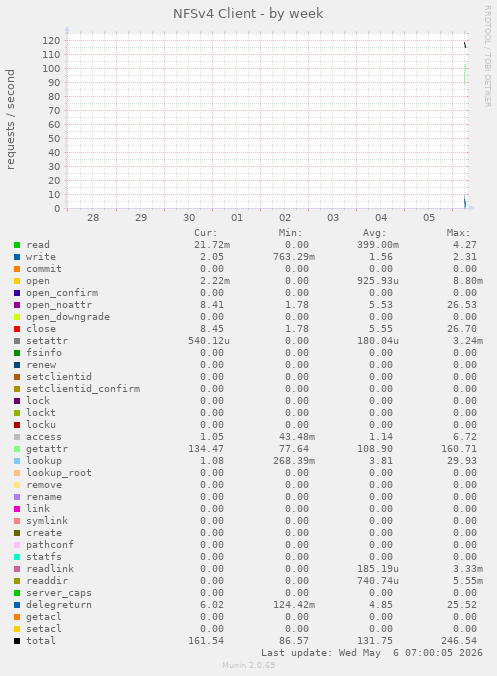Click the getattr max value 160.71
The width and height of the screenshot is (497, 676).
(459, 449)
